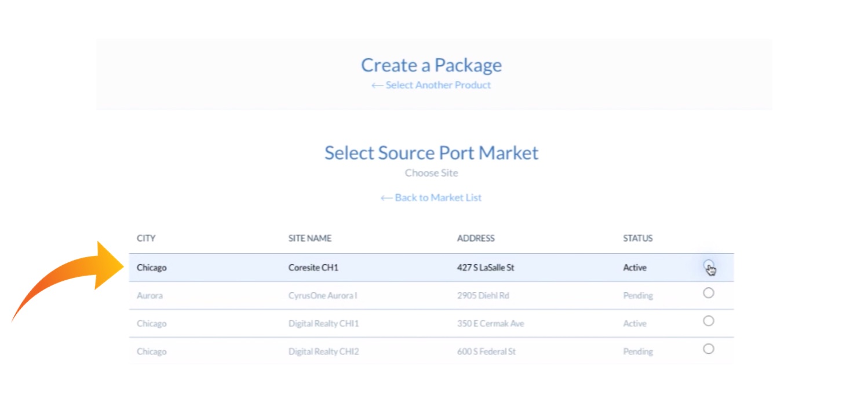Select the radio button for Coresite CH1

point(709,266)
